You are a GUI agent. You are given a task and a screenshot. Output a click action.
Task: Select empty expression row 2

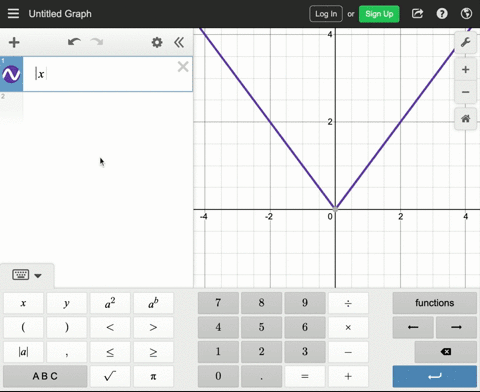96,107
